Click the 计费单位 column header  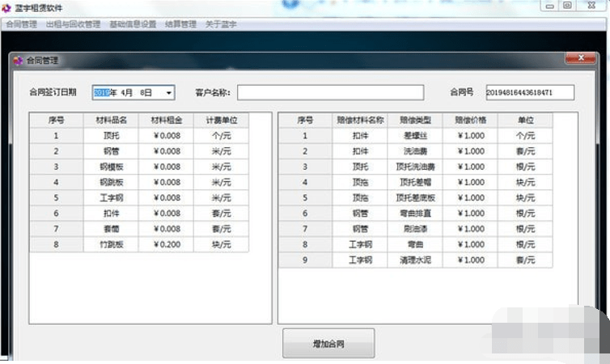click(x=222, y=121)
